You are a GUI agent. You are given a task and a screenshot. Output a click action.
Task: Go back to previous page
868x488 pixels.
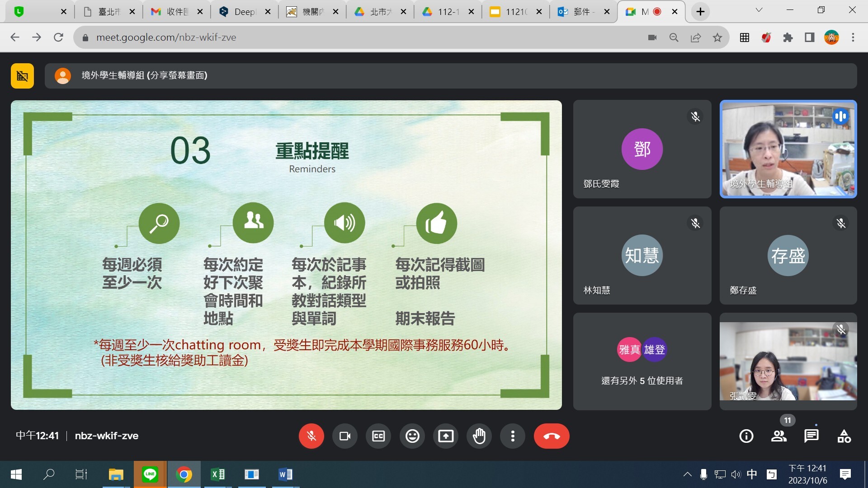pyautogui.click(x=15, y=38)
